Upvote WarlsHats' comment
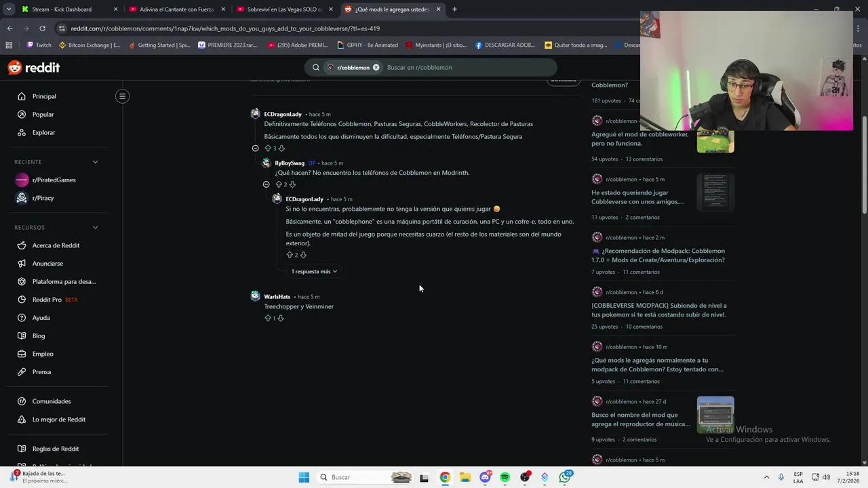 click(268, 318)
